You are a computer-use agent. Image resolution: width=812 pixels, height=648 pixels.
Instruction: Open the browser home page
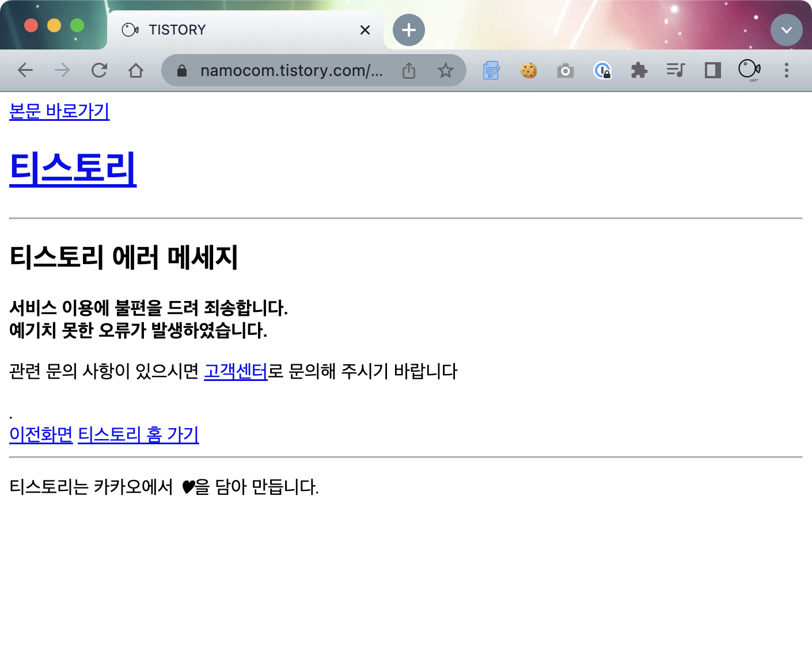pos(136,70)
